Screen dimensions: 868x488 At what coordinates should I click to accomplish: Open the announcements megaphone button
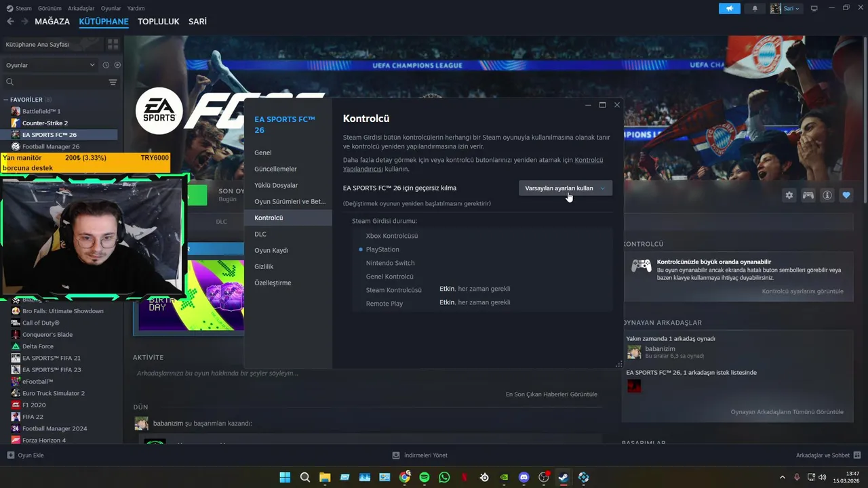[730, 9]
